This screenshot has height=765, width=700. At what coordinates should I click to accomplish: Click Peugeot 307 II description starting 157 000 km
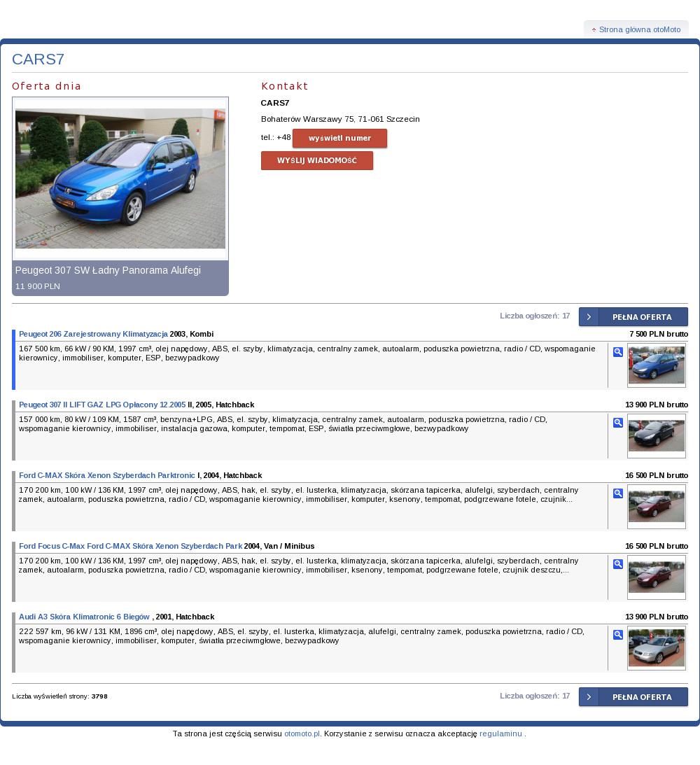283,424
